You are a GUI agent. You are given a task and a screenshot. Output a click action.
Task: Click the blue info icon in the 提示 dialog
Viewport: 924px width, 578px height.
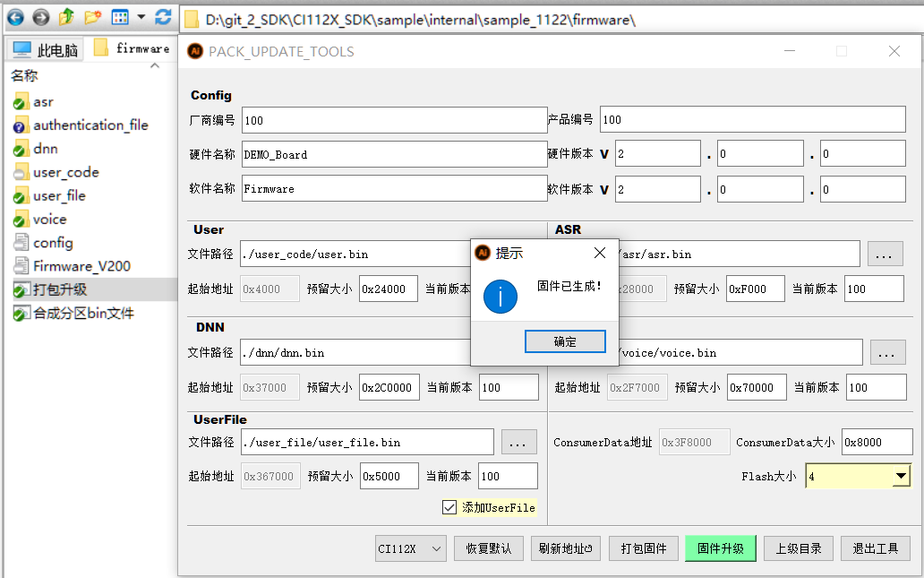click(500, 297)
